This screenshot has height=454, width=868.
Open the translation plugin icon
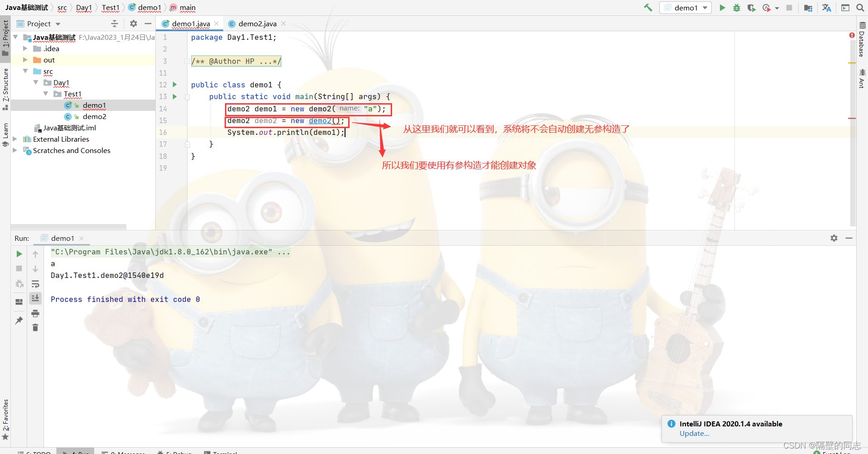tap(826, 8)
